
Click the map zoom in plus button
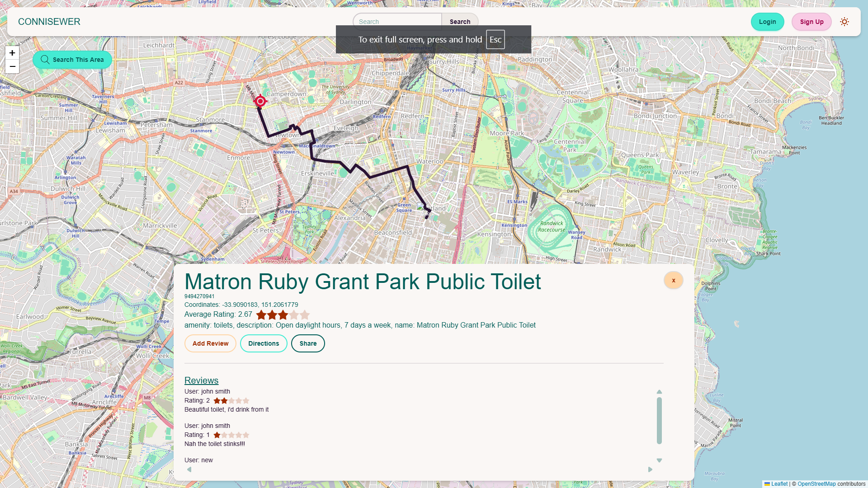[12, 53]
